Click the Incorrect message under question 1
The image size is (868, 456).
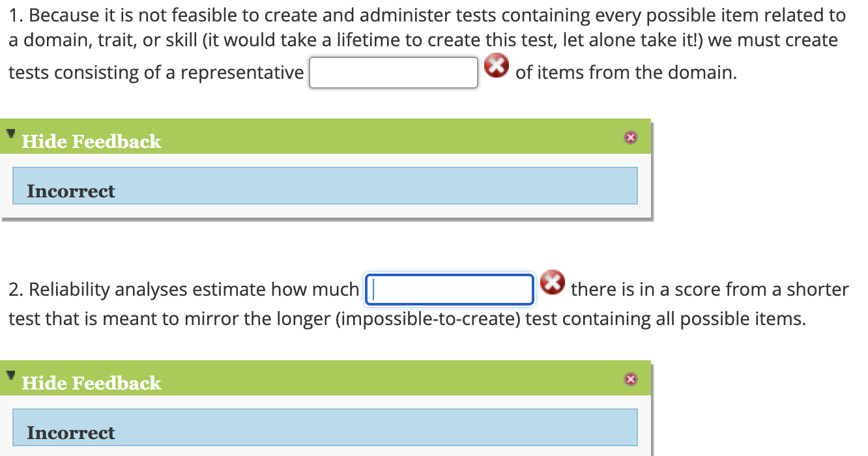coord(70,191)
